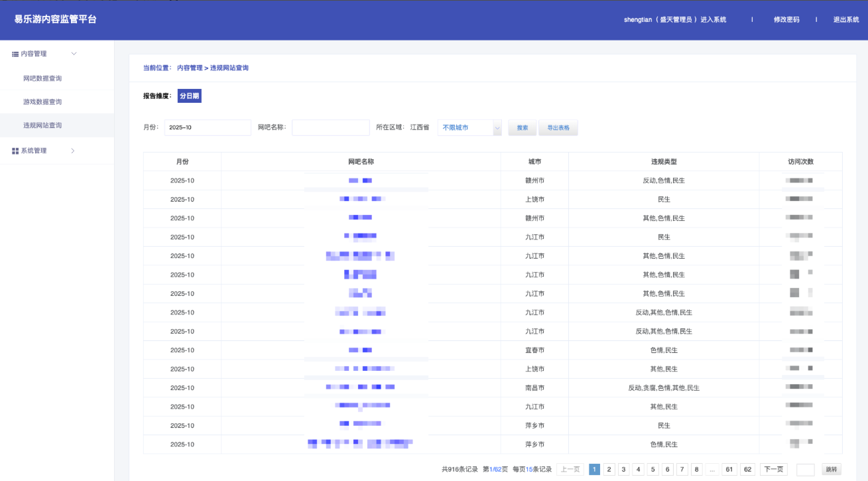Viewport: 868px width, 481px height.
Task: Click the 导出表格 export button
Action: tap(558, 128)
